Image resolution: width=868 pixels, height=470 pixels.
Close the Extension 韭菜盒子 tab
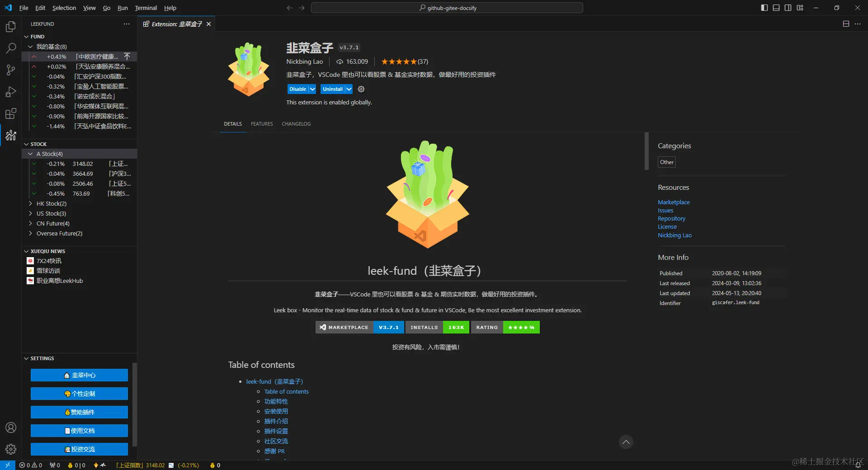[x=208, y=24]
